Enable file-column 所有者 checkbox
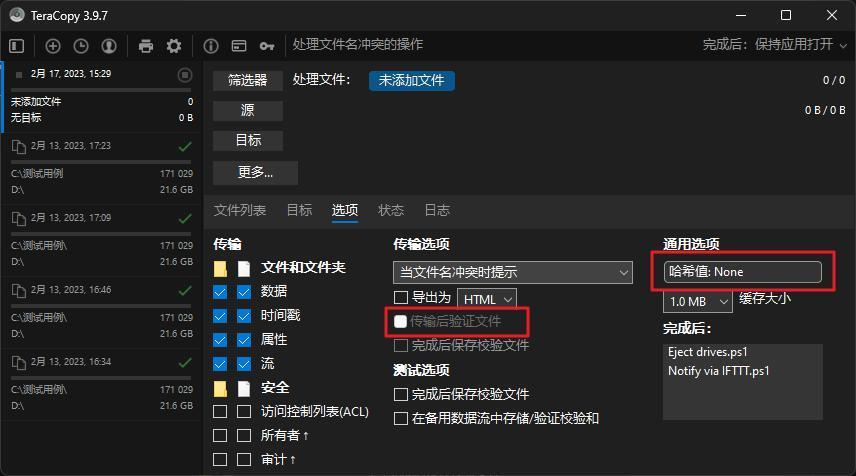The height and width of the screenshot is (476, 856). [244, 435]
